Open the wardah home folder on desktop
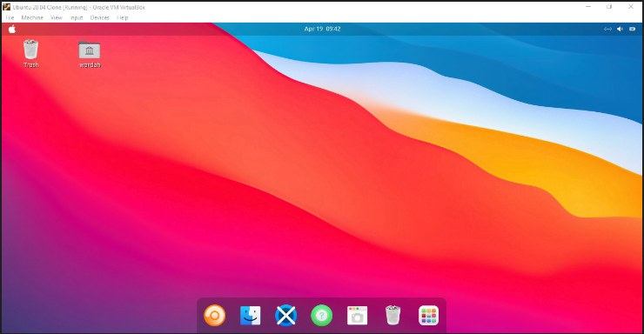 point(90,54)
